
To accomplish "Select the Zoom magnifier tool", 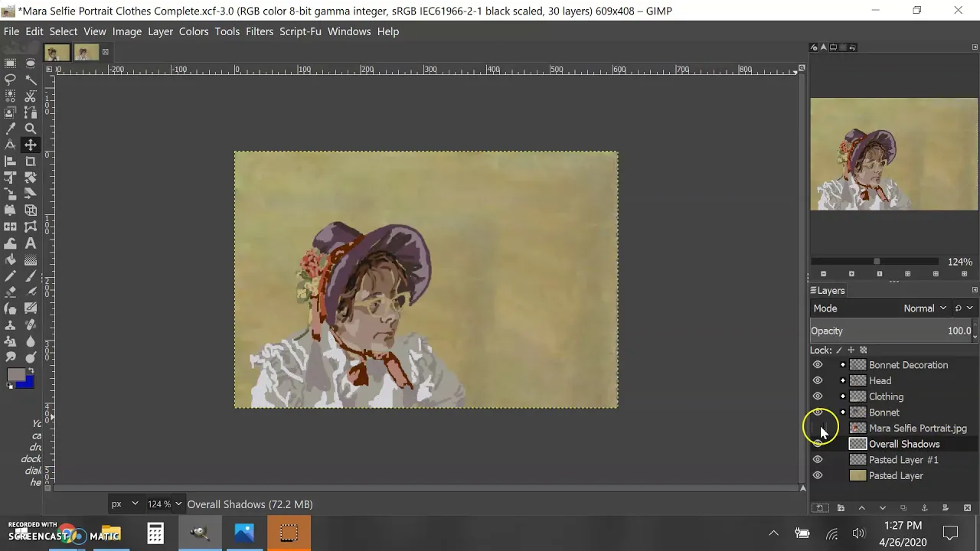I will (31, 129).
